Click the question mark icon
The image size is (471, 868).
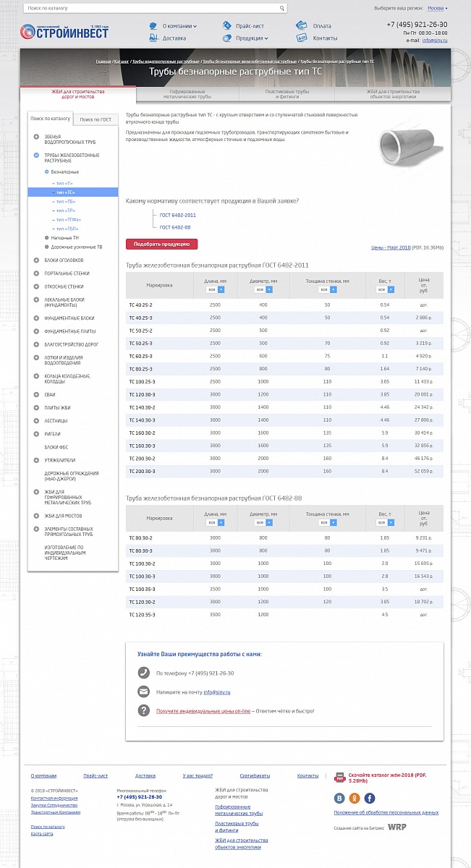coord(143,710)
